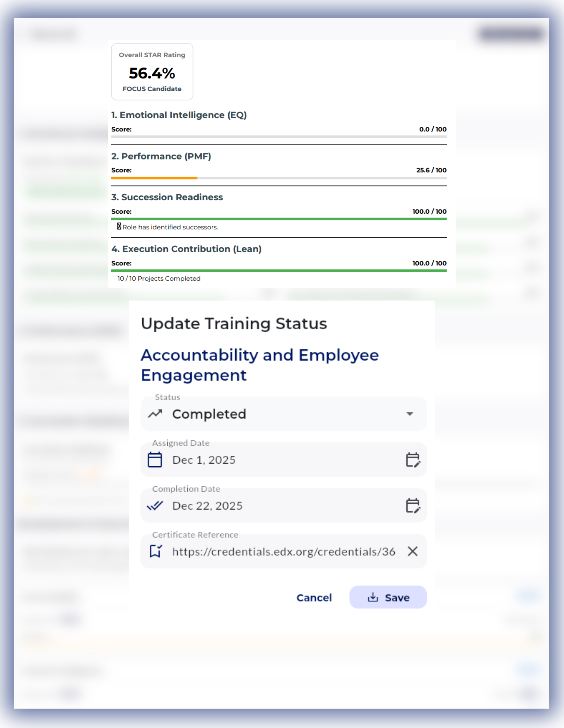This screenshot has height=728, width=564.
Task: Click the Dec 22, 2025 date field
Action: pos(207,506)
